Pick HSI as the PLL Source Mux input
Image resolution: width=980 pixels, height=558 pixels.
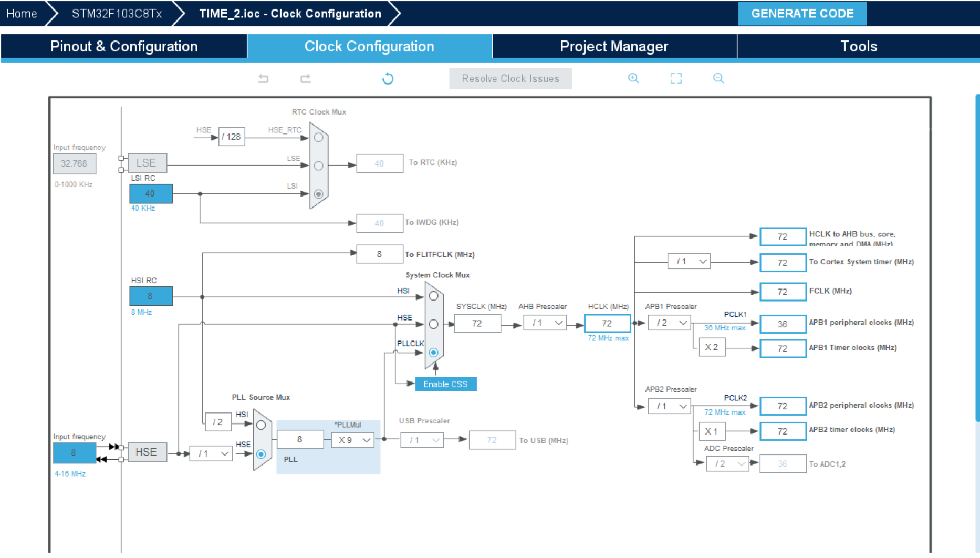(x=261, y=425)
